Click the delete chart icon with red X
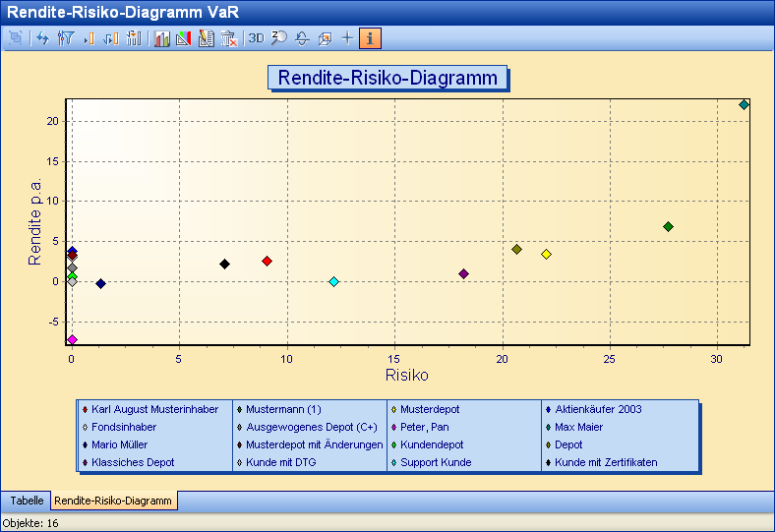 [228, 38]
